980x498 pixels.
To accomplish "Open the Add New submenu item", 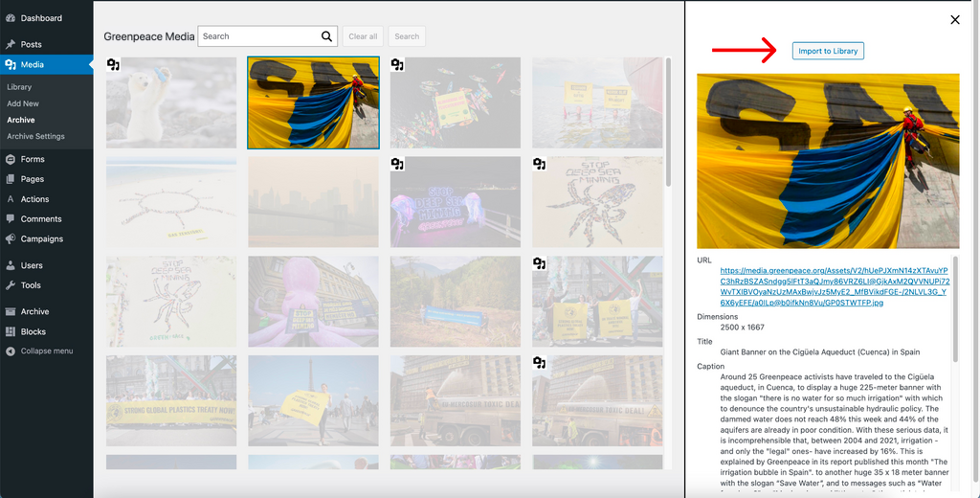I will 23,103.
